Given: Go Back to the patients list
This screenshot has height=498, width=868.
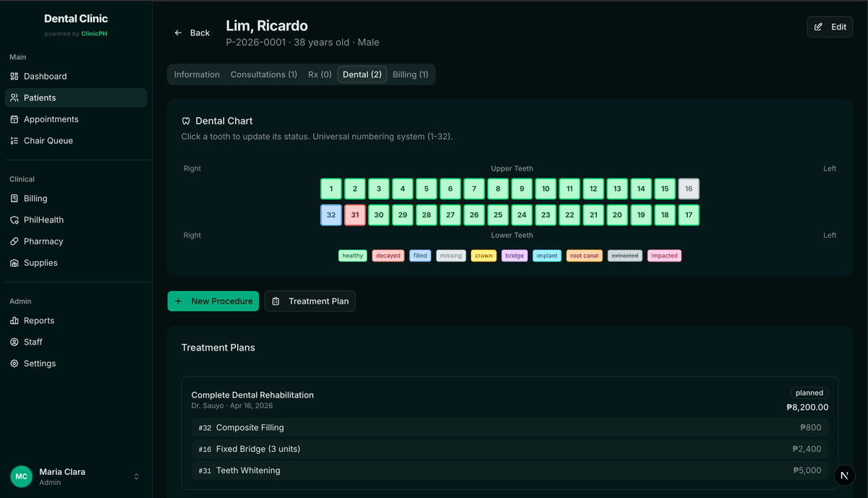Looking at the screenshot, I should [192, 33].
